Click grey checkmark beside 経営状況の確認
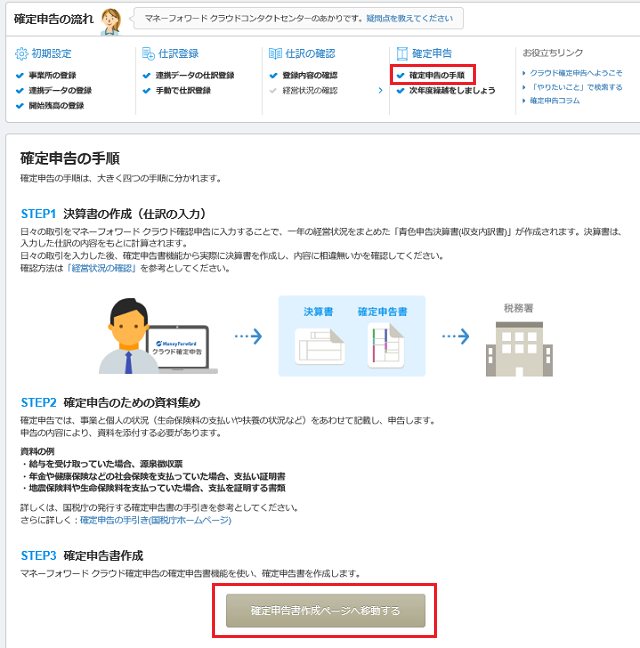This screenshot has height=648, width=640. [273, 91]
